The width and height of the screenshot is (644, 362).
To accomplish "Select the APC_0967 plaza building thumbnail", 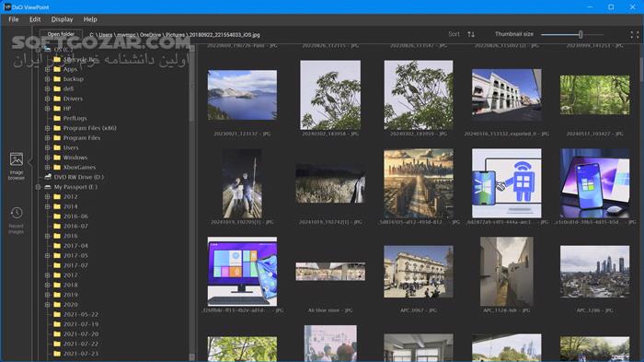I will pos(419,272).
